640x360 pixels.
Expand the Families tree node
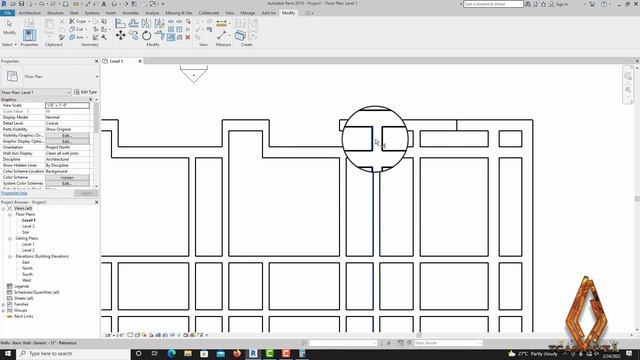[x=4, y=304]
